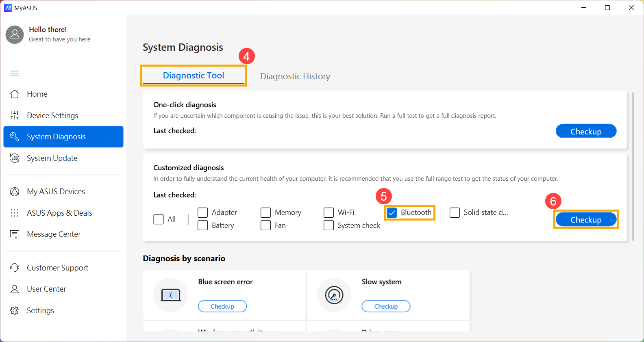Viewport: 644px width, 342px height.
Task: Click the User Center person icon
Action: 15,289
